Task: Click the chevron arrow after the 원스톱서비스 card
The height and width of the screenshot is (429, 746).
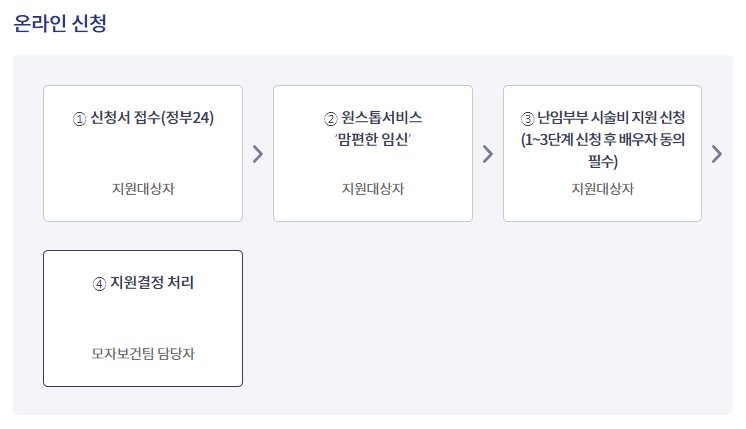Action: click(x=488, y=154)
